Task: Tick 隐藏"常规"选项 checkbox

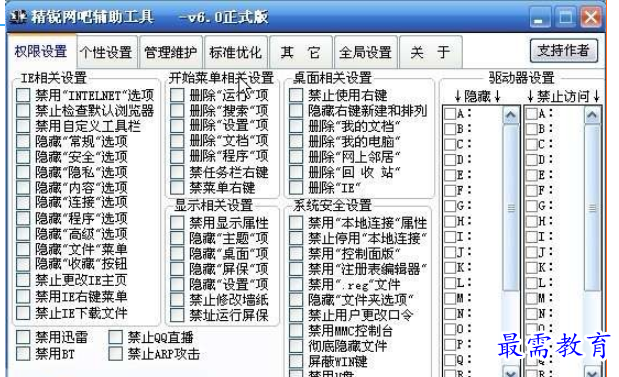Action: point(23,141)
